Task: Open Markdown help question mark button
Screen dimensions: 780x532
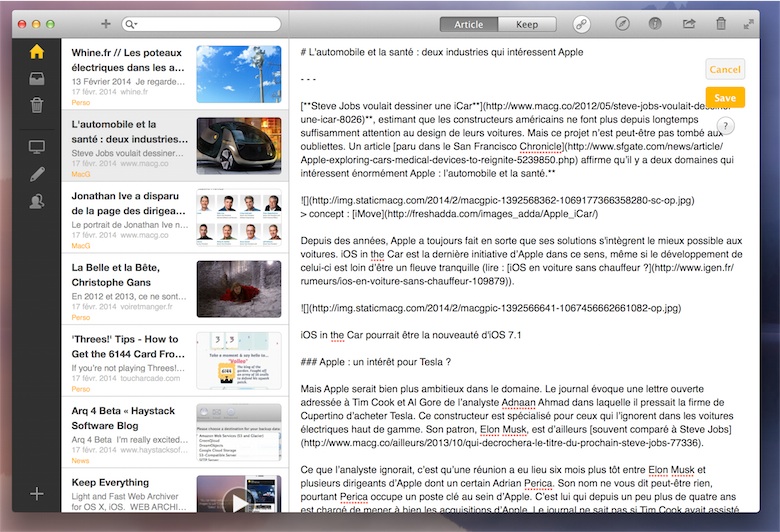Action: pyautogui.click(x=725, y=126)
